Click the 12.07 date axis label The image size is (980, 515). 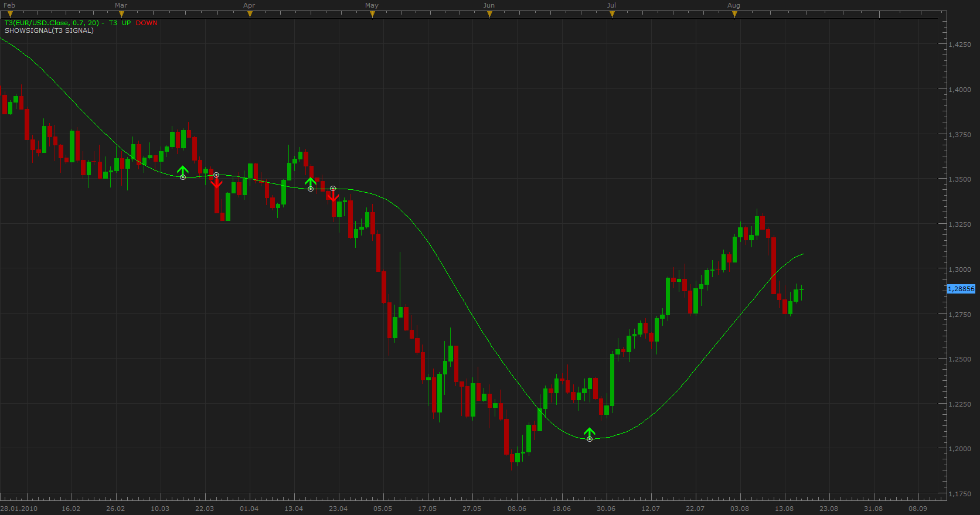pos(651,509)
